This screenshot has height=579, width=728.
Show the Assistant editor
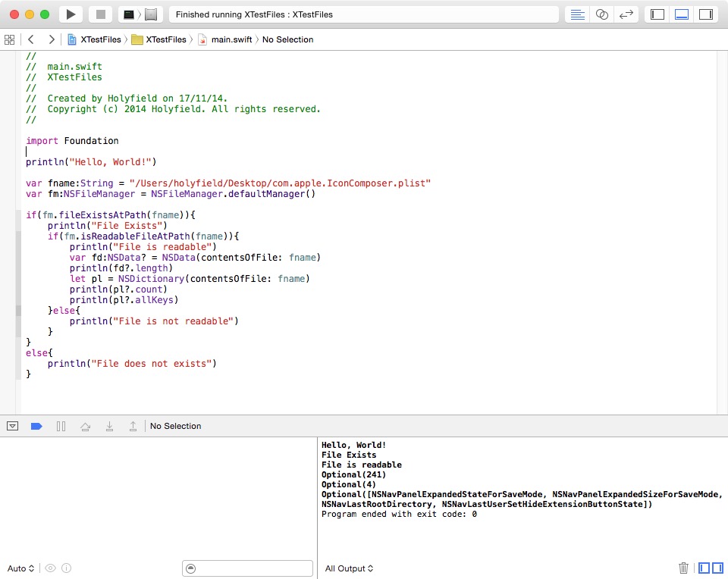[601, 14]
